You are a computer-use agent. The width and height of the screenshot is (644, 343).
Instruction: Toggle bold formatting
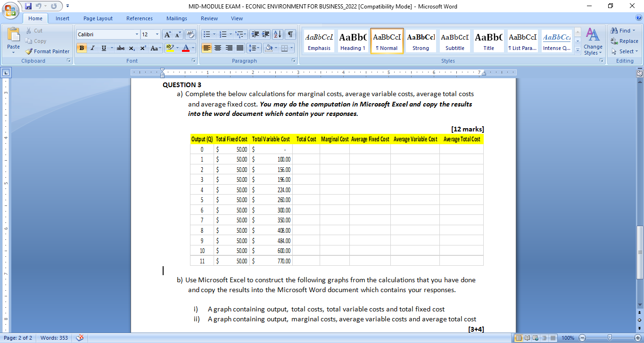pos(81,48)
